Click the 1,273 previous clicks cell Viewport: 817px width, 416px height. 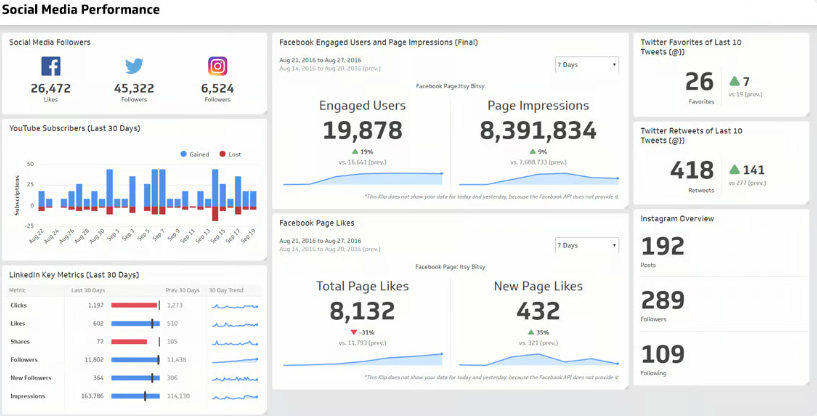tap(175, 305)
